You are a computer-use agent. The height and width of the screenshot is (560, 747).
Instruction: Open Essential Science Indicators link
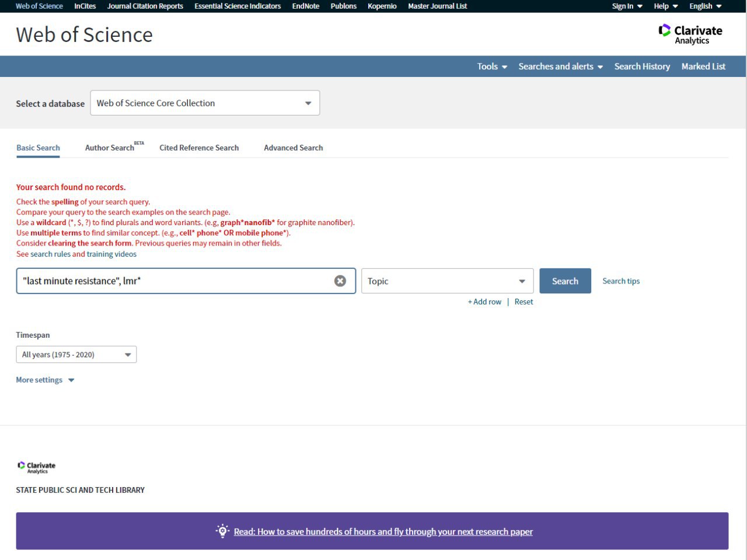pyautogui.click(x=238, y=6)
